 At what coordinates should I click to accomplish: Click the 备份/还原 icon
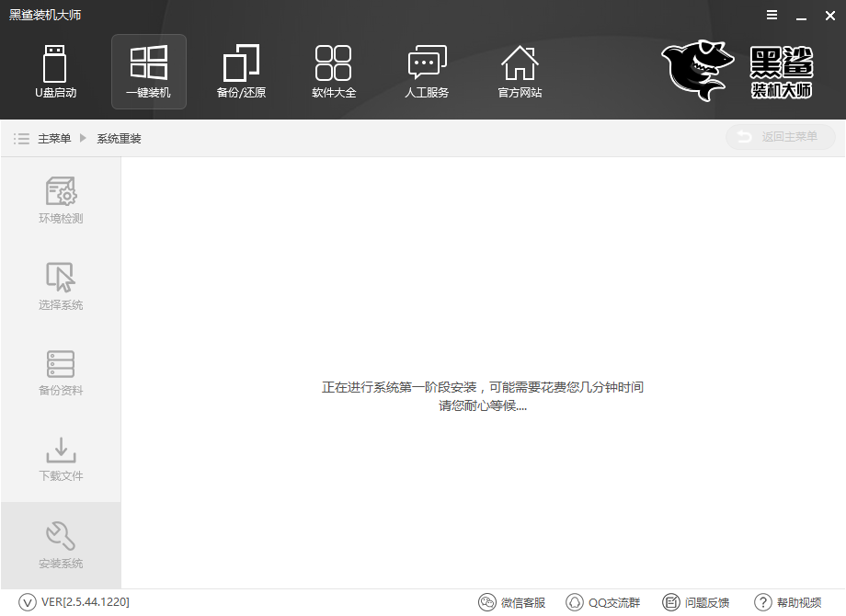(241, 72)
